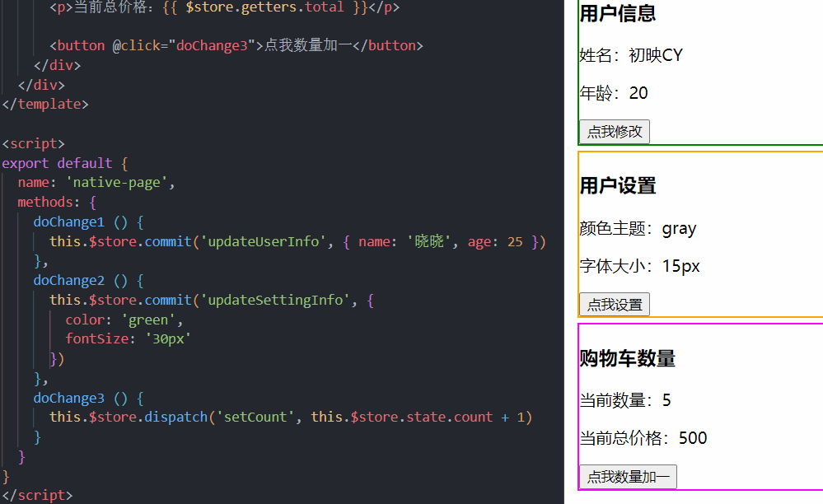Select the 颜色主题: gray text
Viewport: 823px width, 504px height.
(638, 229)
